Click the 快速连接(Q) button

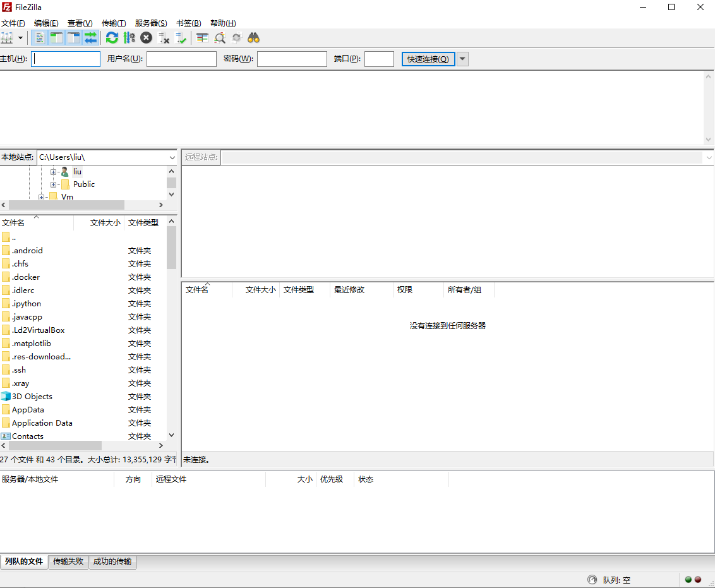pyautogui.click(x=428, y=59)
